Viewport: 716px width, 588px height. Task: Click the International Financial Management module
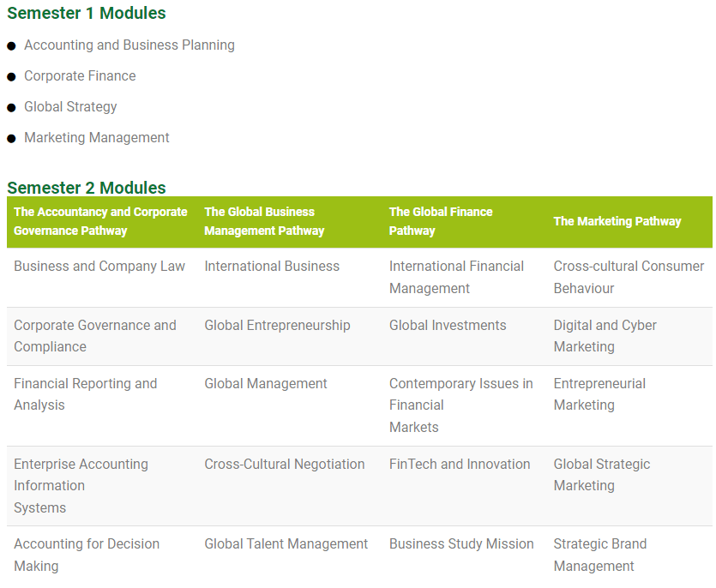[456, 277]
